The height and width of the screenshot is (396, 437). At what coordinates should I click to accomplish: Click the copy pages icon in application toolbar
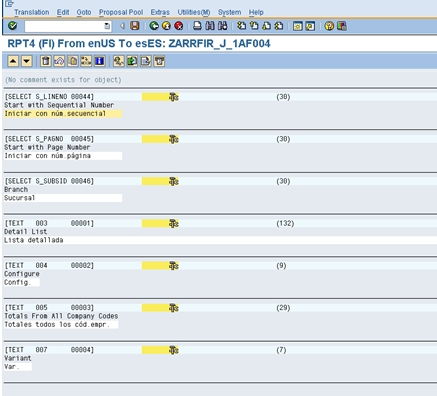coord(72,61)
